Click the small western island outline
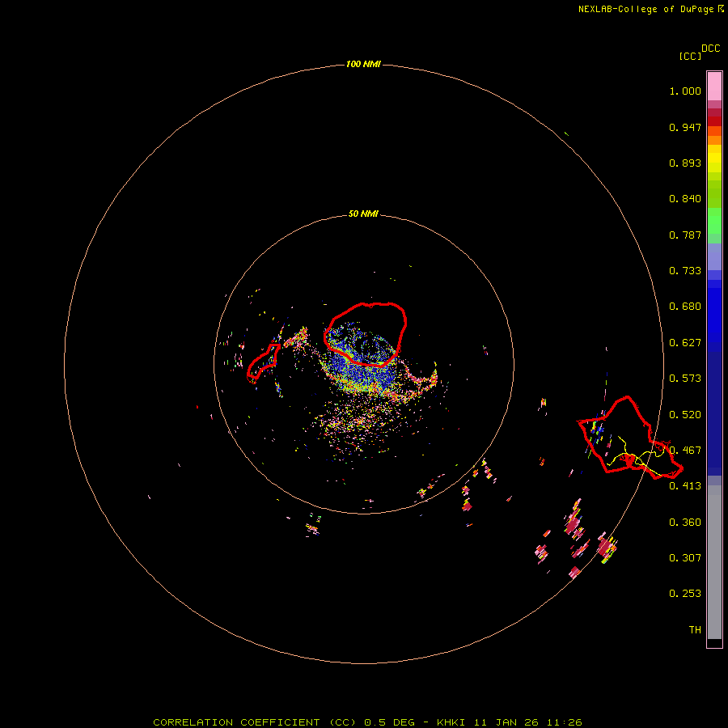The image size is (728, 728). click(263, 362)
